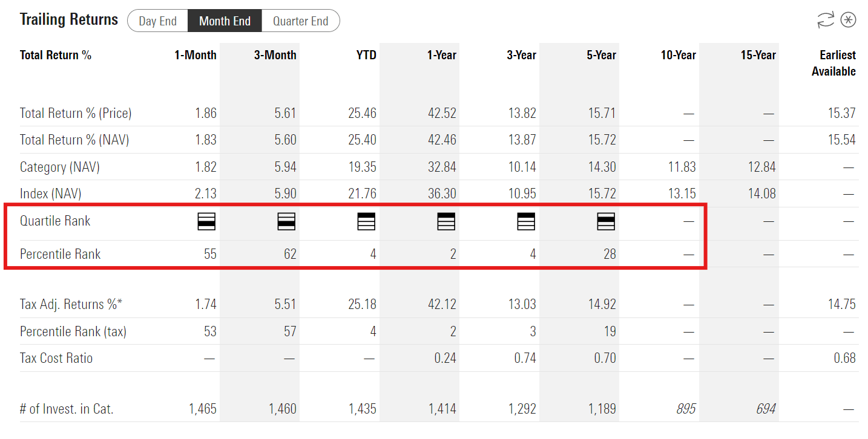The width and height of the screenshot is (868, 439).
Task: Click the YTD quartile rank icon
Action: pos(366,221)
